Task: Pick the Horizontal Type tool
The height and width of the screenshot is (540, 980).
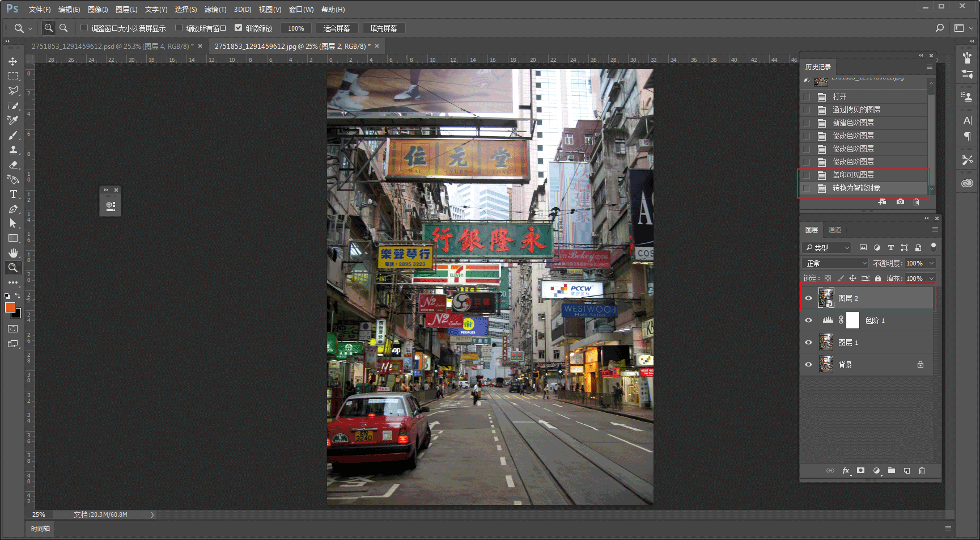Action: coord(13,194)
